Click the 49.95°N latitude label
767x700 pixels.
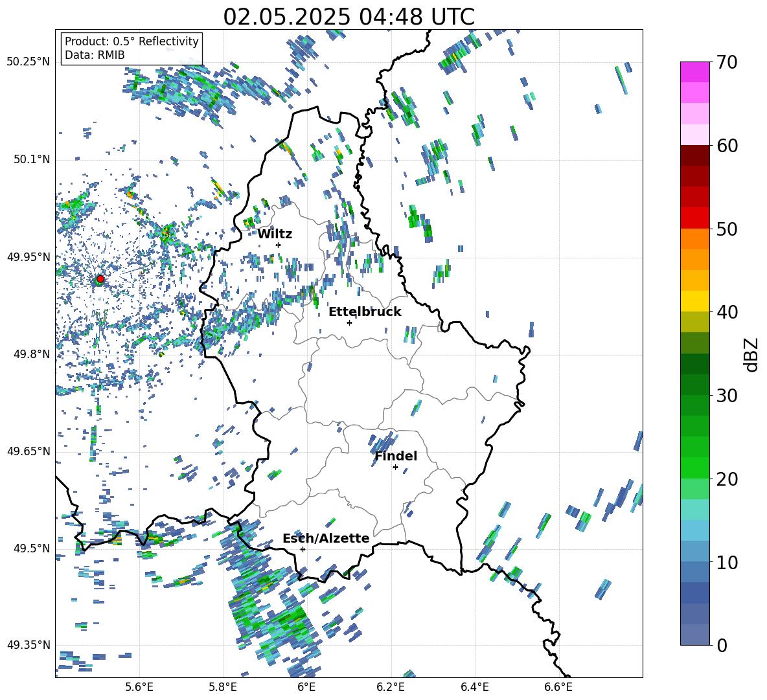pos(29,256)
